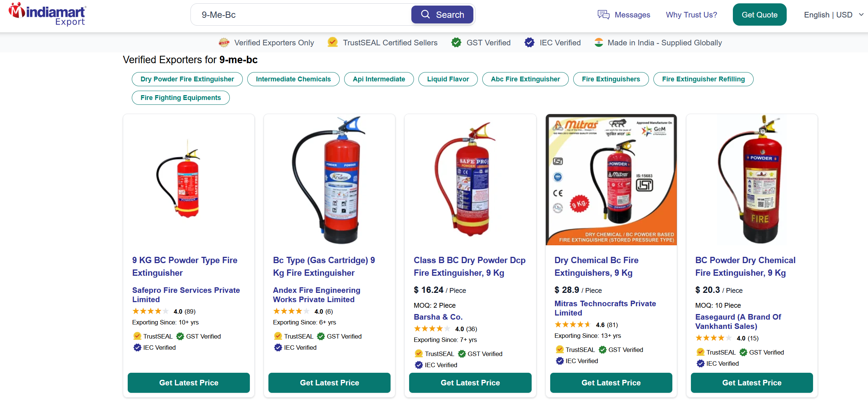
Task: Expand the English | USD language dropdown
Action: [833, 15]
